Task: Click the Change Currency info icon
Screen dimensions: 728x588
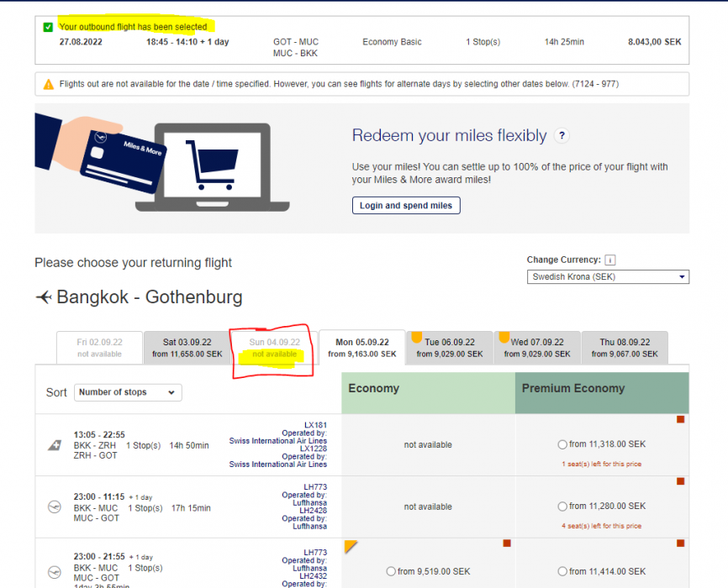Action: click(x=609, y=260)
